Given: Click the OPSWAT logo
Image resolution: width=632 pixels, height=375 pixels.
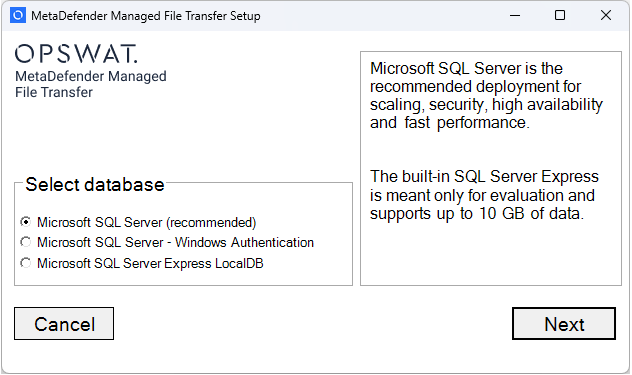Looking at the screenshot, I should coord(76,54).
